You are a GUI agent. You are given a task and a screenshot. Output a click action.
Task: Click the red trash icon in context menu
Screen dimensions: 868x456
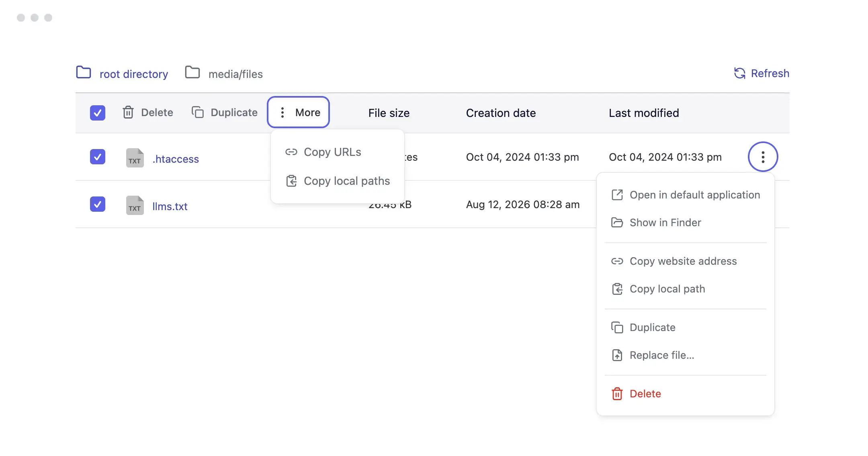pos(617,394)
